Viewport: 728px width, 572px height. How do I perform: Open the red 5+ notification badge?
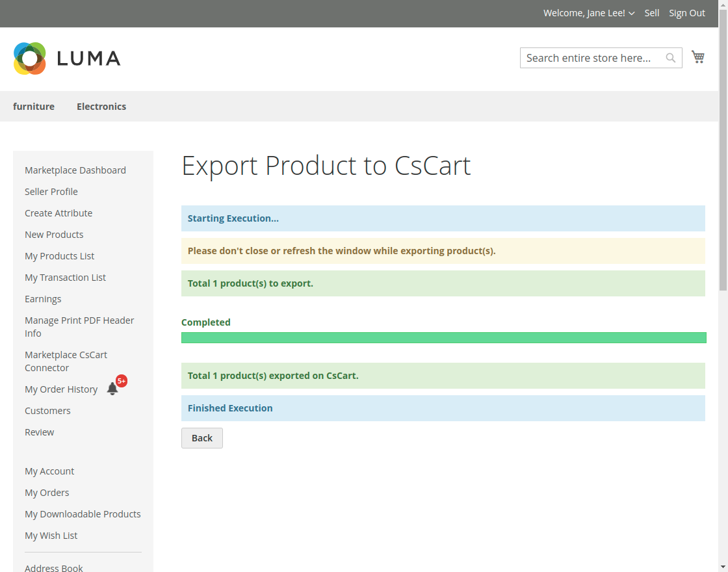(122, 381)
